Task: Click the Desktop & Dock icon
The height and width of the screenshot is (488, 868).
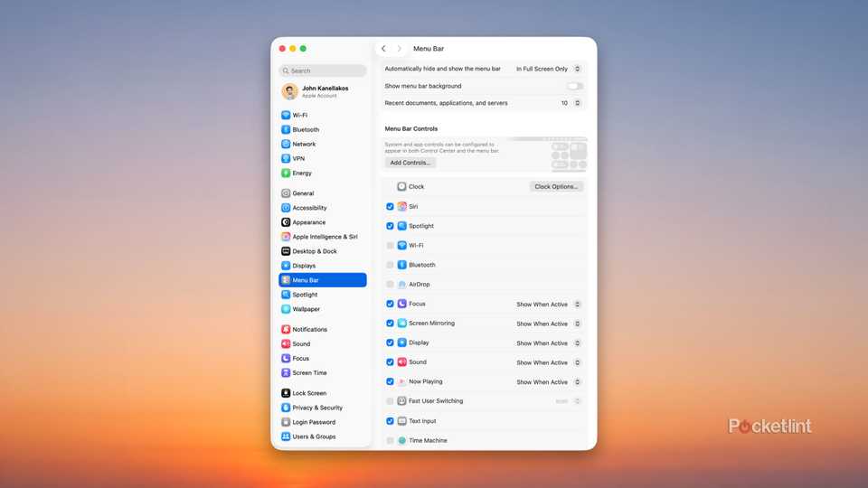Action: [286, 251]
